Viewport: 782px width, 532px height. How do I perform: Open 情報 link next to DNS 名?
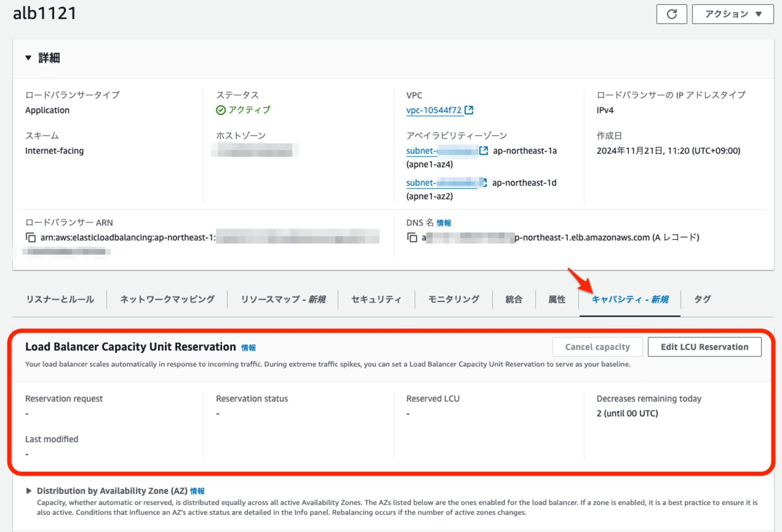tap(444, 223)
